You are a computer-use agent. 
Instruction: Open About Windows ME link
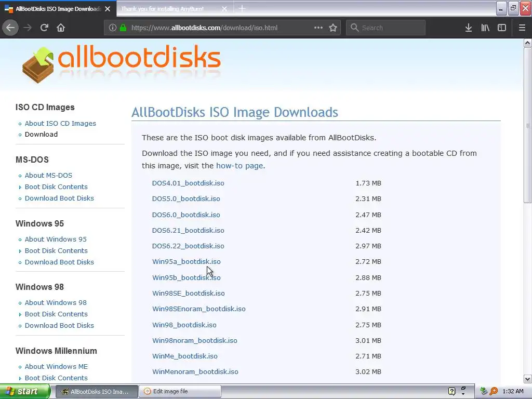56,366
